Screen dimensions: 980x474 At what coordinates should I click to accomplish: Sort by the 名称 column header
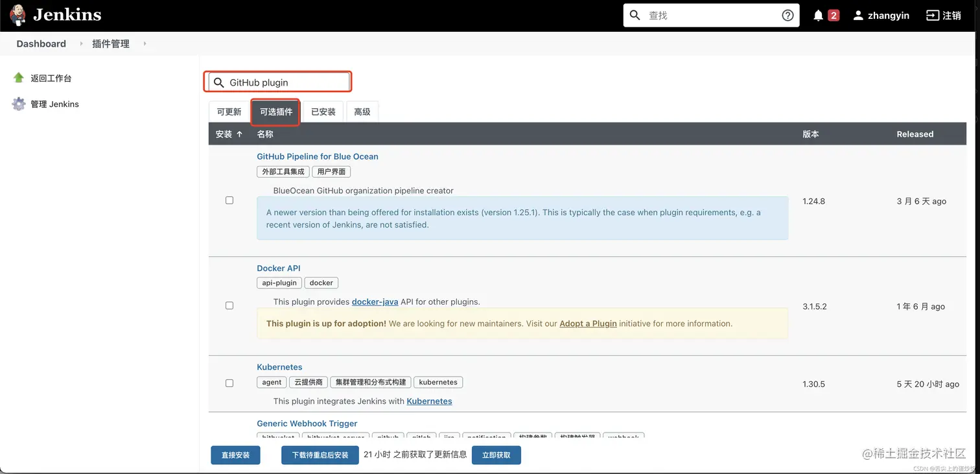point(265,134)
